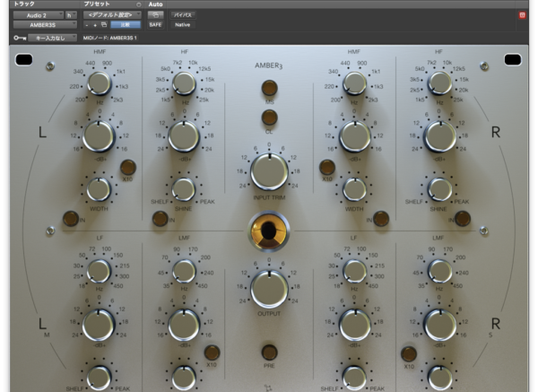The image size is (538, 392).
Task: Click the right HMF WIDTH knob
Action: point(355,189)
